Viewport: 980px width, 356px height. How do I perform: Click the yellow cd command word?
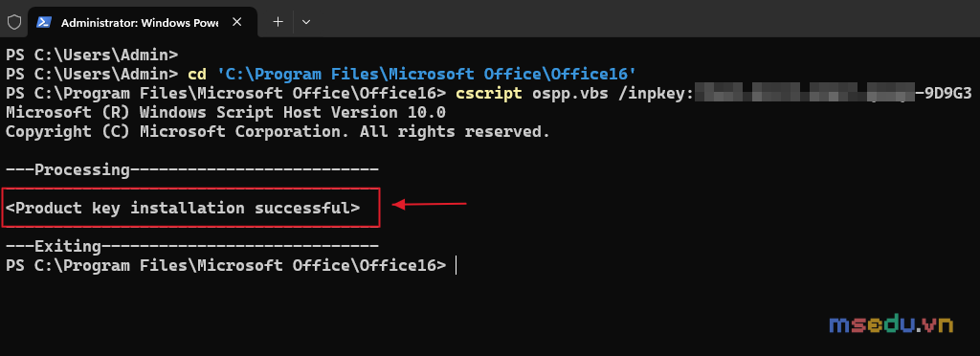[x=197, y=75]
